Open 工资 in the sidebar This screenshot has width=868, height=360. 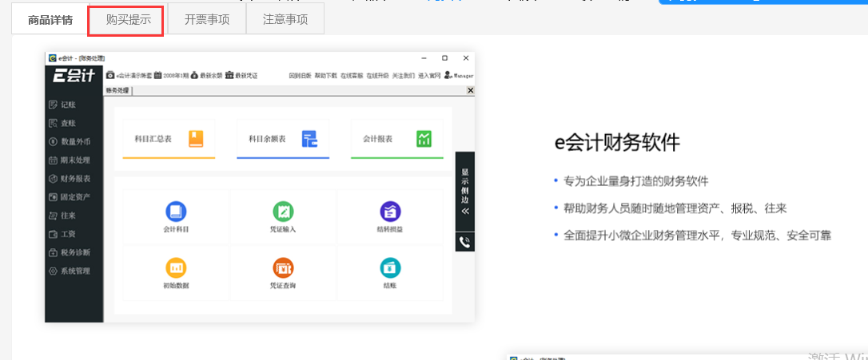pos(62,234)
